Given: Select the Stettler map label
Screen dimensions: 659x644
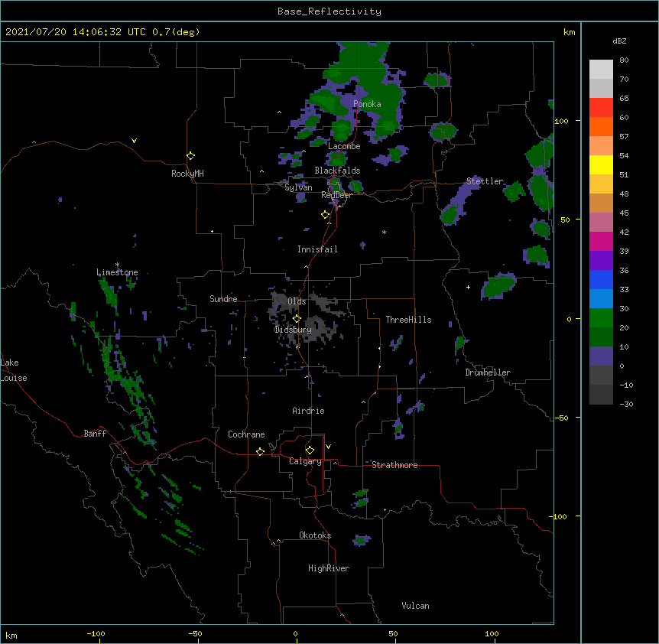Looking at the screenshot, I should (x=485, y=181).
